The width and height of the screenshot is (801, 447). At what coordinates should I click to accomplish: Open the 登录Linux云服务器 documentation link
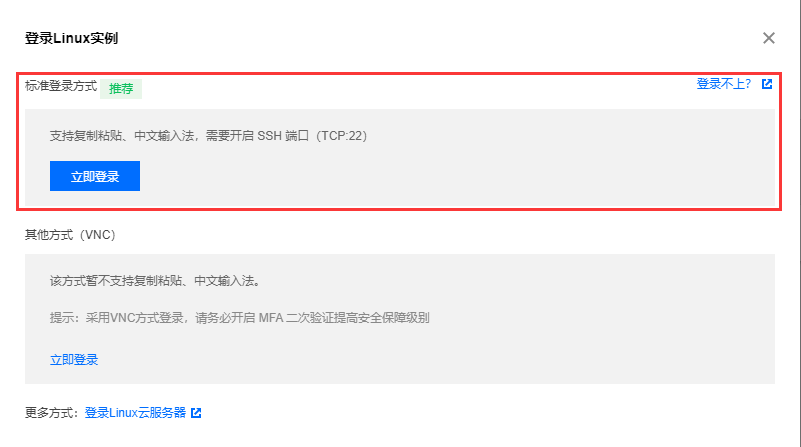[x=135, y=413]
